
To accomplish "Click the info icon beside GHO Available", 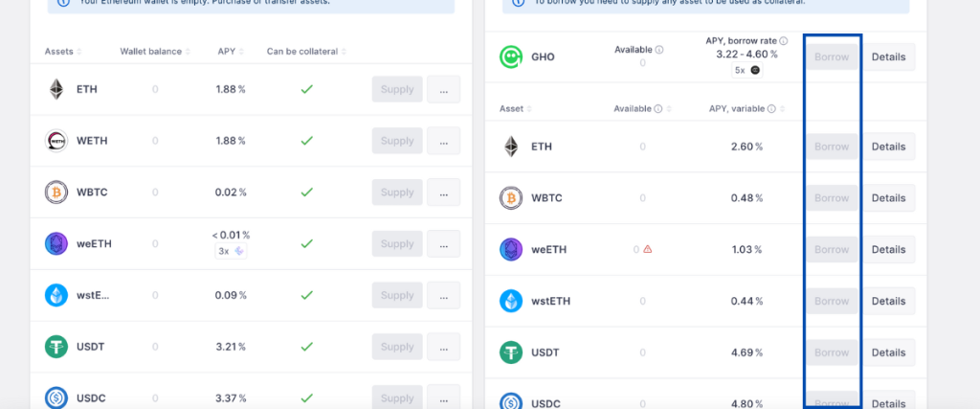I will click(x=659, y=50).
